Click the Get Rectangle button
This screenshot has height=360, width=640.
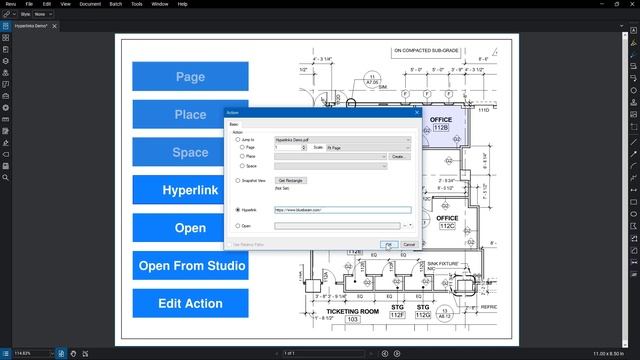coord(291,180)
